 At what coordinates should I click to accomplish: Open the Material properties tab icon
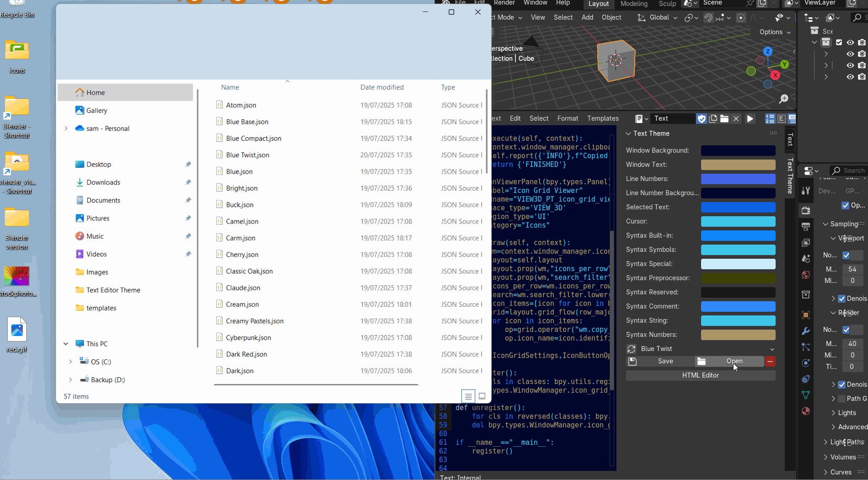point(806,411)
